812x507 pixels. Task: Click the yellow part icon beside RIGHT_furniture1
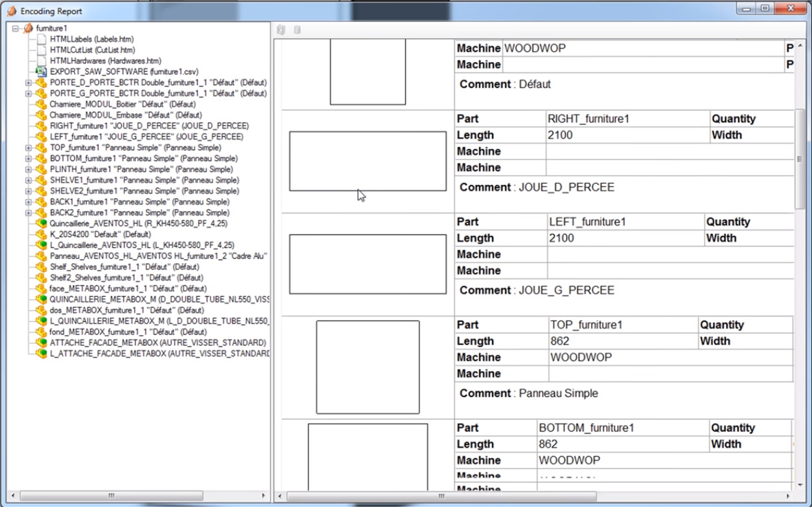[x=41, y=126]
